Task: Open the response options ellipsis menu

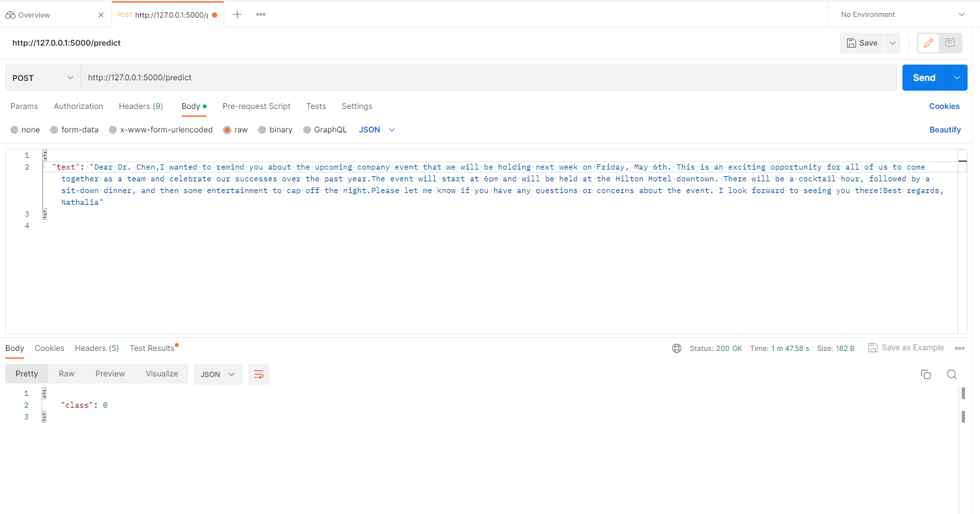Action: 960,348
